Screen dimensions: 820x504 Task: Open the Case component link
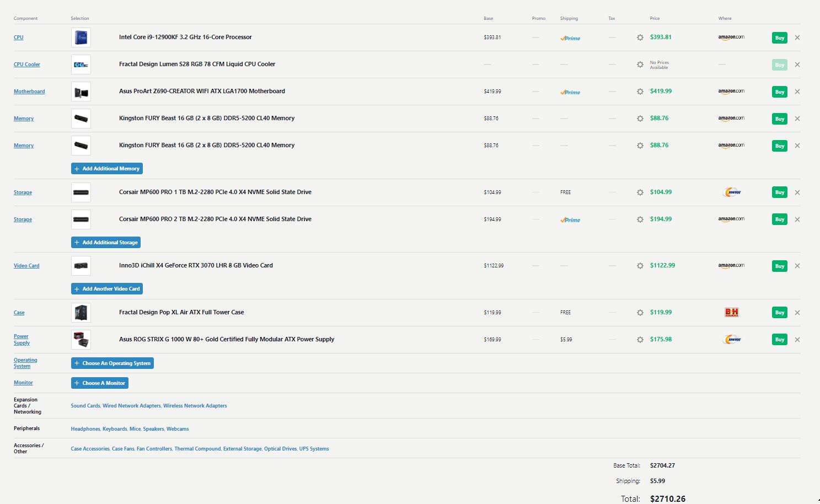[19, 313]
